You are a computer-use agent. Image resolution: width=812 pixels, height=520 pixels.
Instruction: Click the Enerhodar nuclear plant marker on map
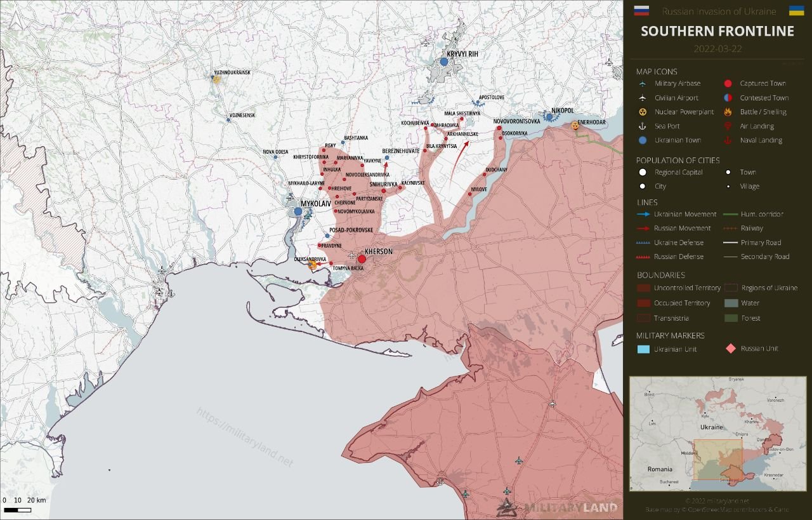tap(575, 126)
